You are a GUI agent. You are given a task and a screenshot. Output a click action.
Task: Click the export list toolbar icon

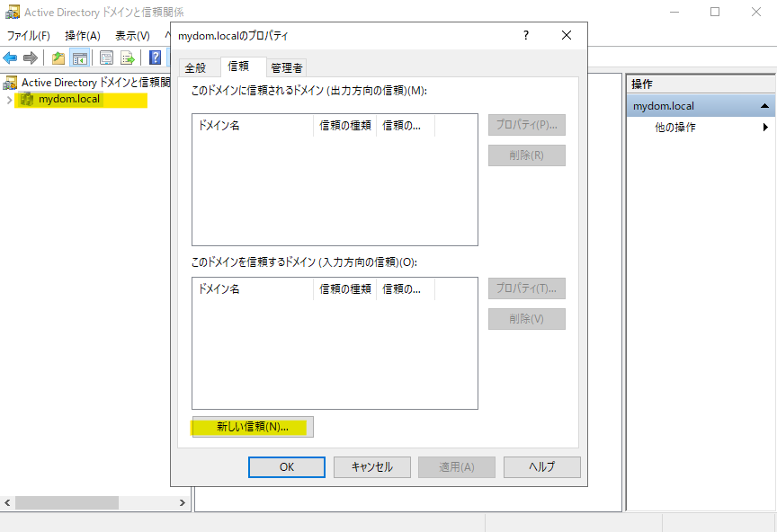coord(128,58)
